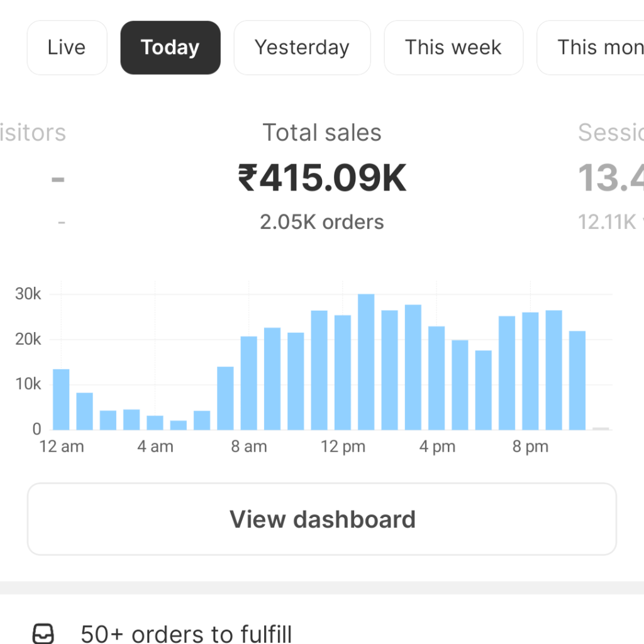Viewport: 644px width, 644px height.
Task: Tap the 12 pm sales bar
Action: click(x=343, y=372)
